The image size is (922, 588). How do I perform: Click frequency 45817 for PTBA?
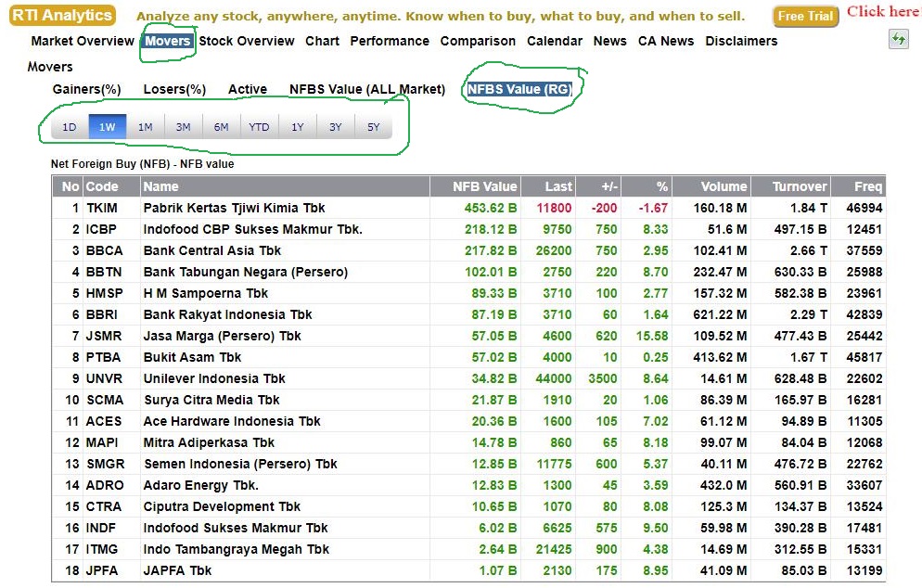click(864, 357)
